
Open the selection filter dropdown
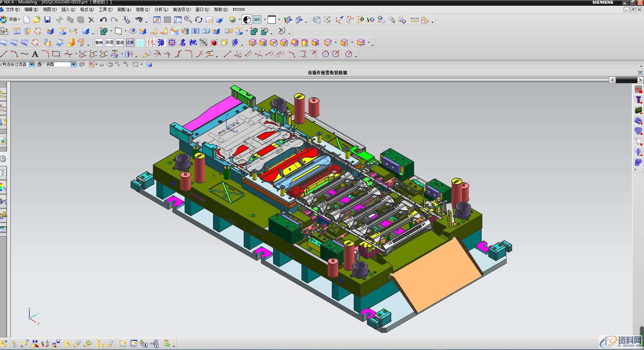[x=32, y=64]
